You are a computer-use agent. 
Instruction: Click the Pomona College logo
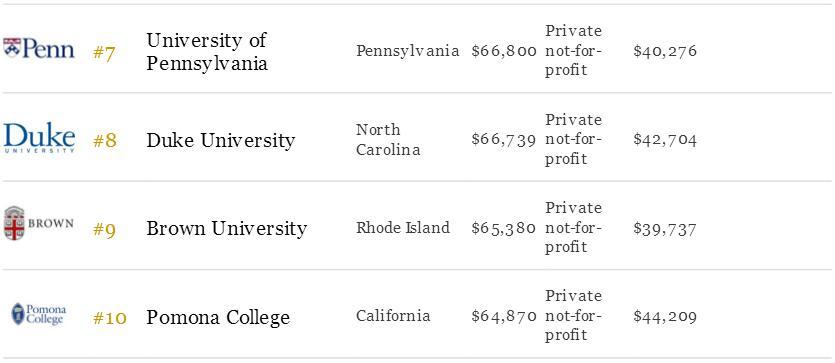point(39,314)
